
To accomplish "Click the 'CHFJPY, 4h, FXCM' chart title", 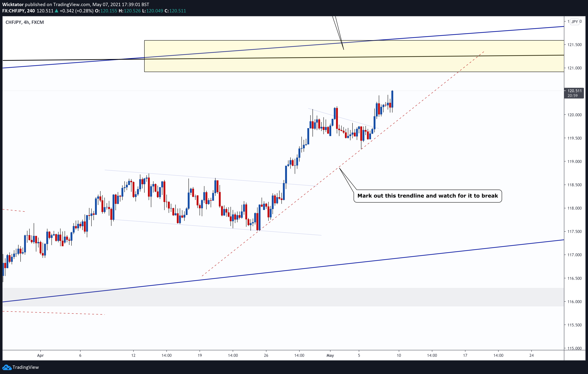I will [x=25, y=22].
